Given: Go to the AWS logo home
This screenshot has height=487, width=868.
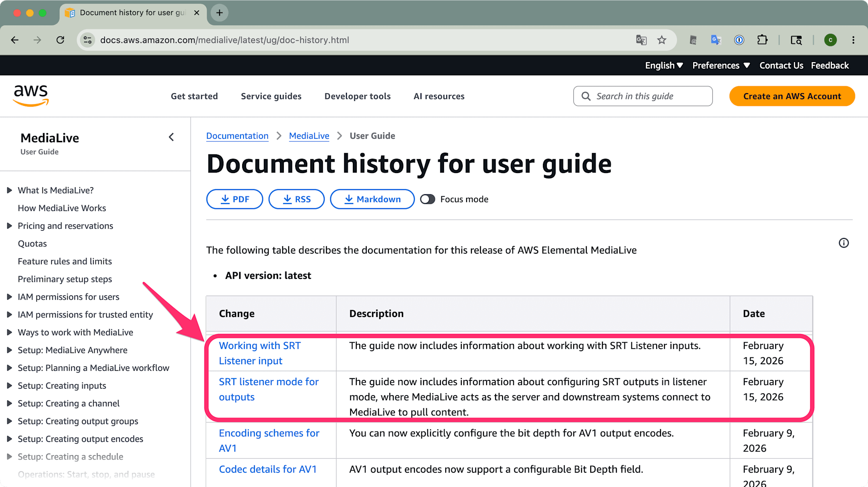Looking at the screenshot, I should click(31, 96).
